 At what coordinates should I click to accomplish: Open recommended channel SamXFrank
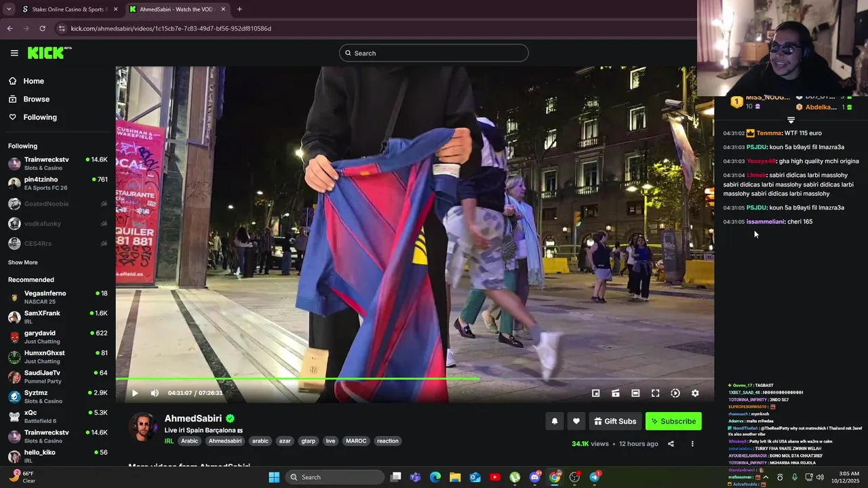click(x=58, y=317)
